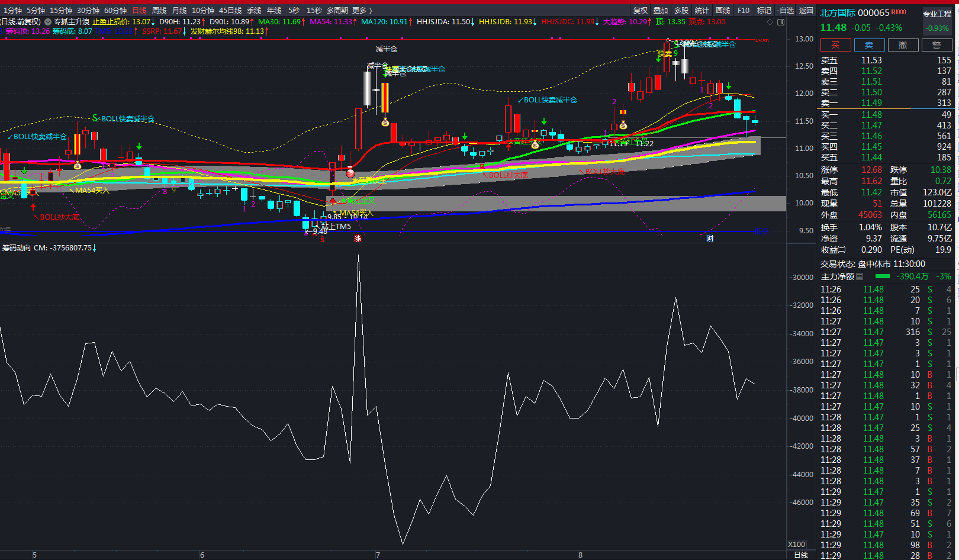Switch to the 1分钟 chart period
Viewport: 959px width, 560px height.
[12, 11]
